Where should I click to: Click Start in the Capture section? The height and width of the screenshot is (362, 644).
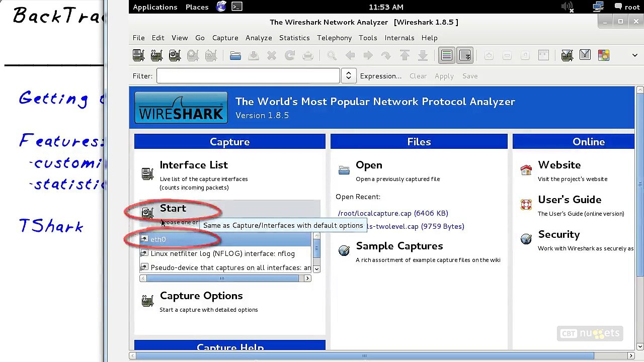(x=173, y=208)
